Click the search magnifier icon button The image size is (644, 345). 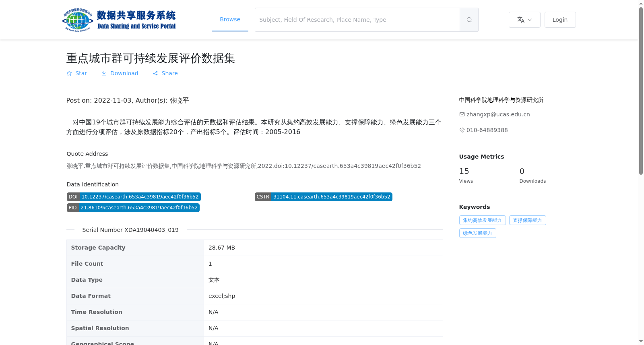(469, 20)
